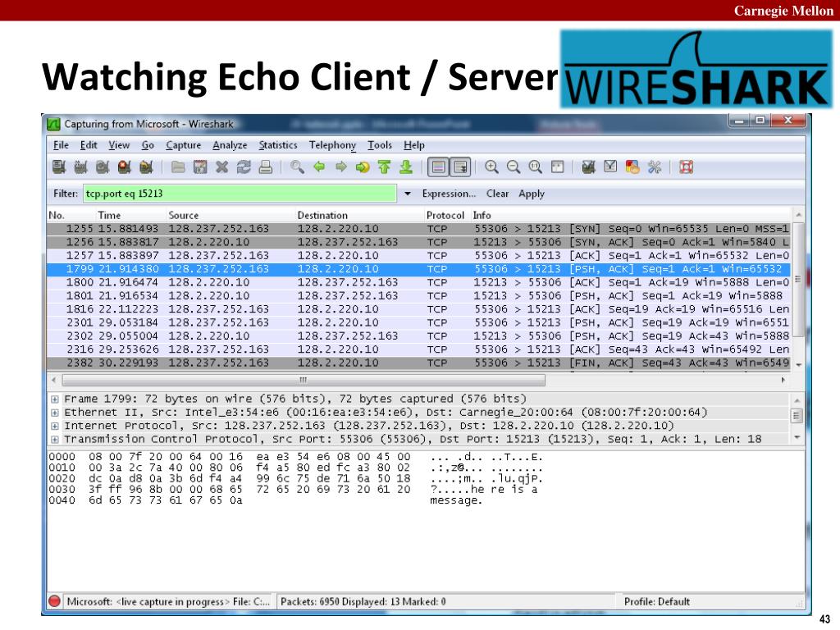Reload the capture file
The image size is (840, 630).
point(244,167)
